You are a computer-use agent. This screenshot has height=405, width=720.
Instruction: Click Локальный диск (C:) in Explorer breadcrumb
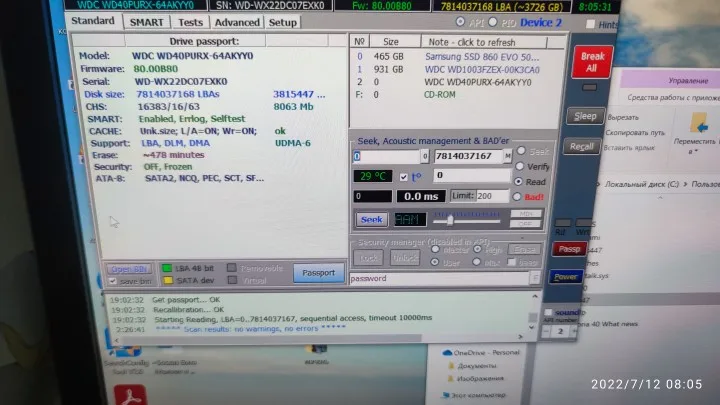(x=641, y=184)
